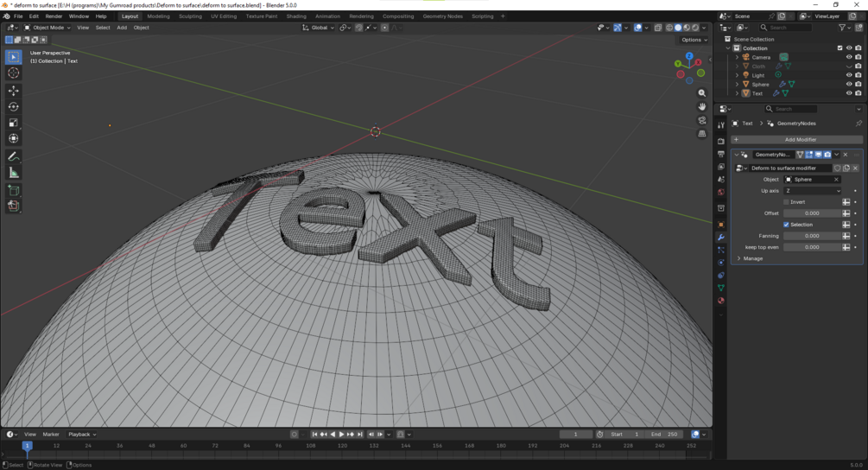The height and width of the screenshot is (470, 868).
Task: Collapse the GeometryNodes modifier panel
Action: click(736, 155)
